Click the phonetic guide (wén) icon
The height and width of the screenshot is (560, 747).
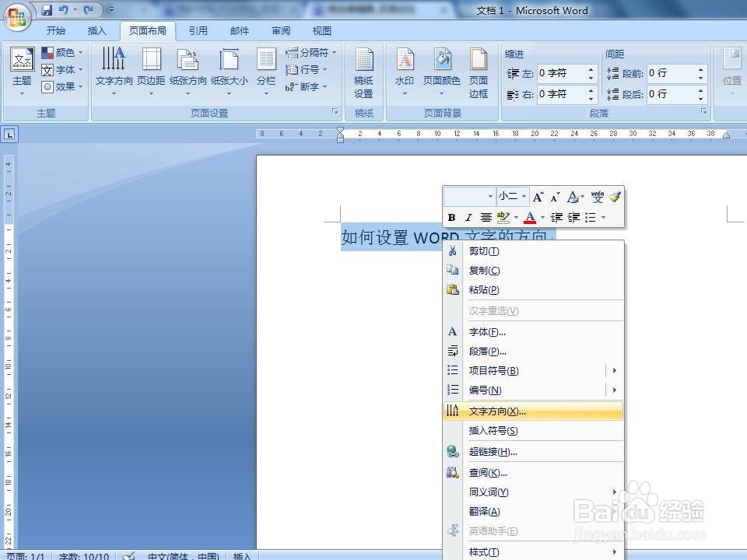pos(597,197)
